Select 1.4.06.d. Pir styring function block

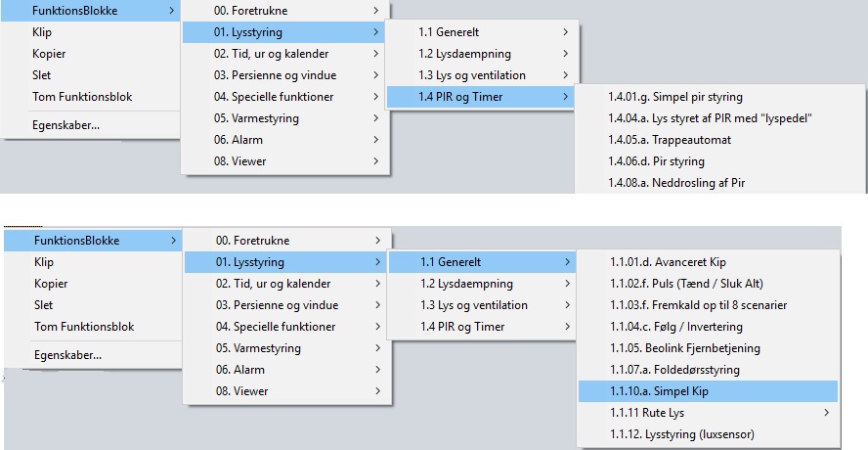coord(656,161)
